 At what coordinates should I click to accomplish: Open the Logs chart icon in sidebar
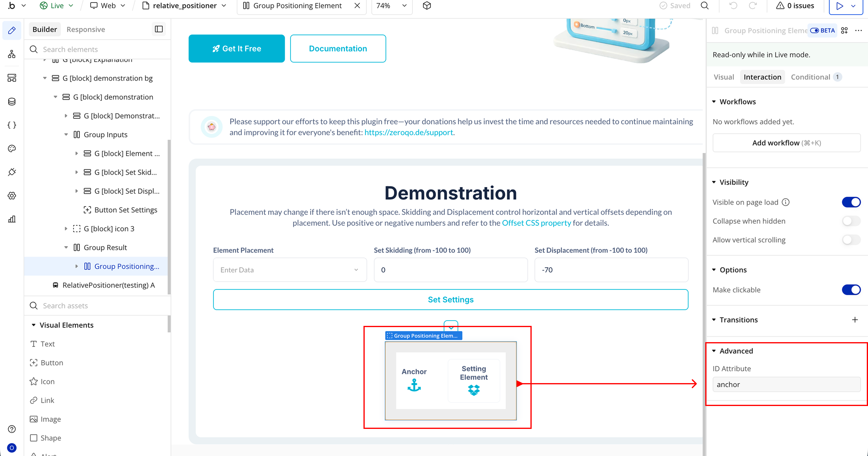[x=12, y=219]
